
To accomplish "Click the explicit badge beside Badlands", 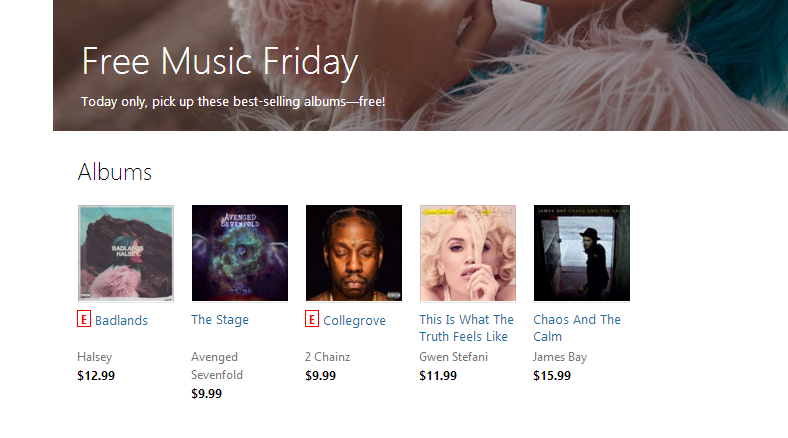I will pyautogui.click(x=84, y=320).
